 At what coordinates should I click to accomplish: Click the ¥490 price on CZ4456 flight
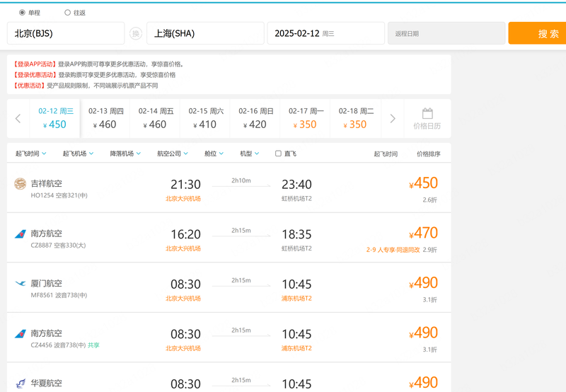pyautogui.click(x=423, y=333)
